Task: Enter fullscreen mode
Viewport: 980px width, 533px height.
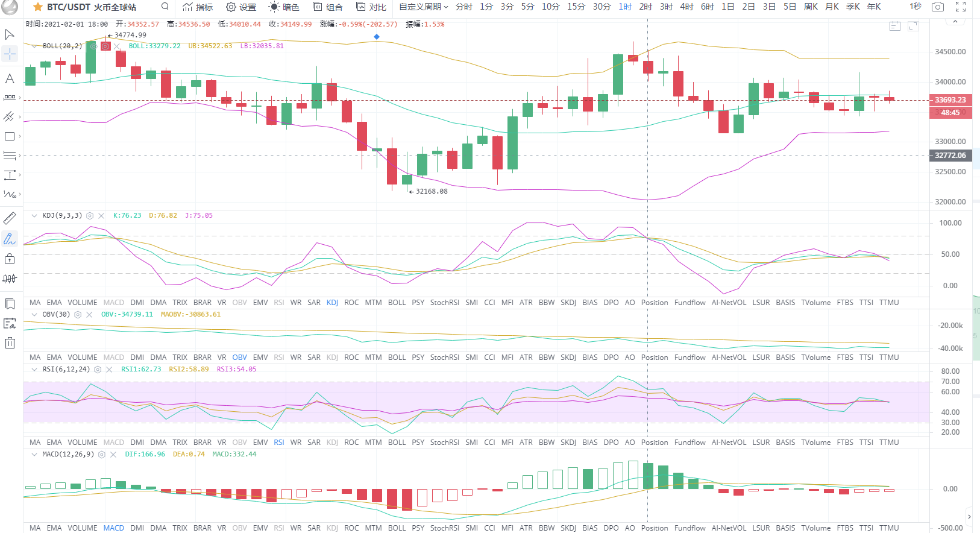Action: [x=961, y=7]
